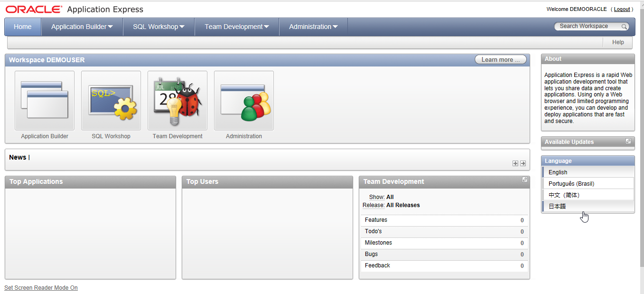Click the Language panel heading
This screenshot has width=644, height=294.
point(558,161)
